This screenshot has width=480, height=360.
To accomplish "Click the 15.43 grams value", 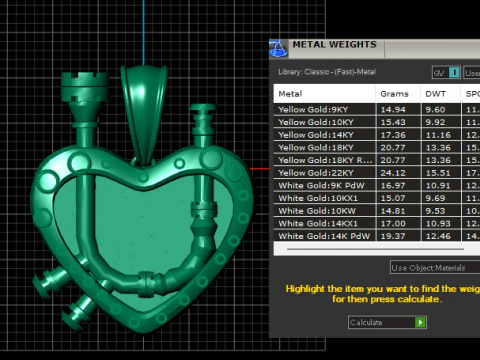I will pos(393,122).
